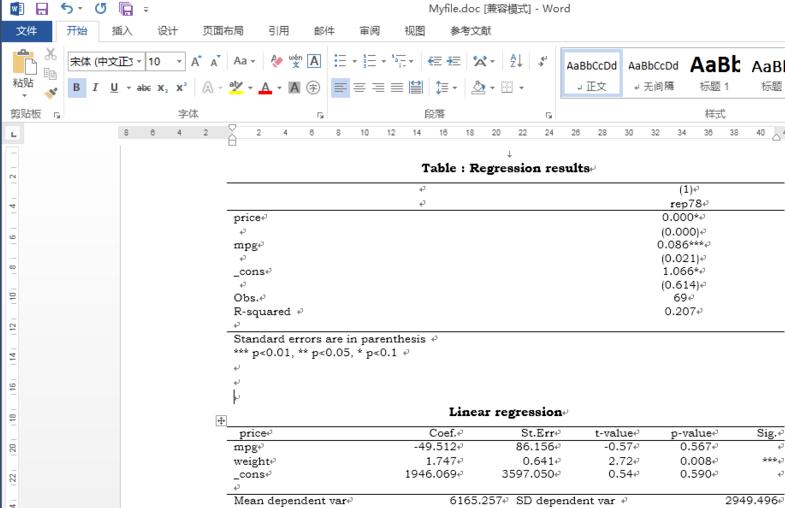Screen dimensions: 785x508
Task: Click the character border icon
Action: (314, 61)
